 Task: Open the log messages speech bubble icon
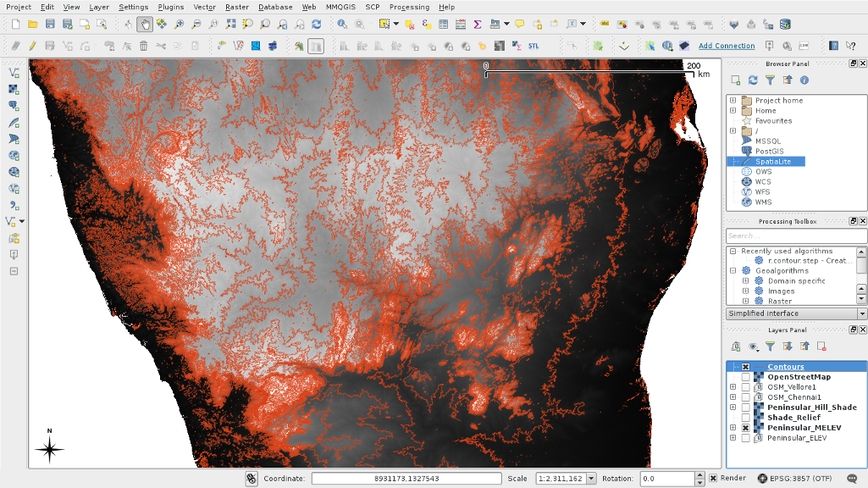point(851,479)
